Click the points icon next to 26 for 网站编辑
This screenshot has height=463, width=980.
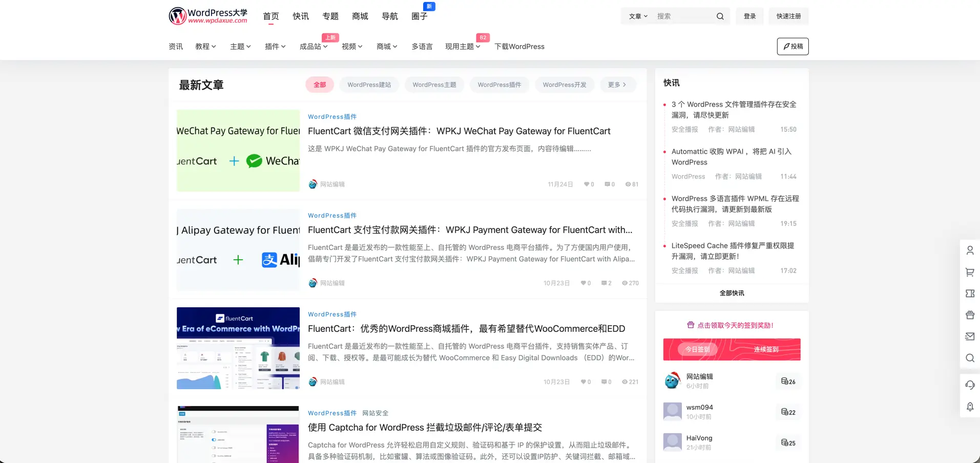784,381
